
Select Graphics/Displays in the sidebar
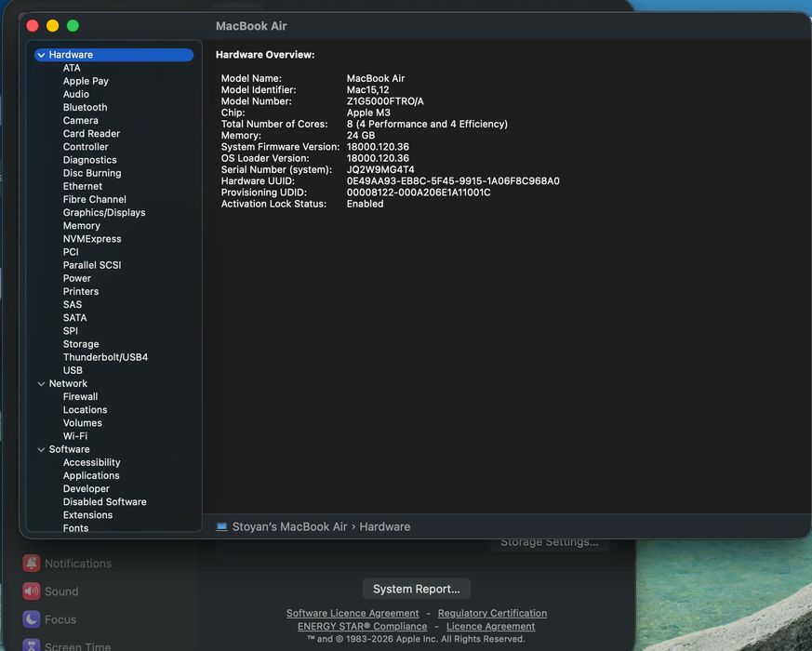pyautogui.click(x=104, y=213)
